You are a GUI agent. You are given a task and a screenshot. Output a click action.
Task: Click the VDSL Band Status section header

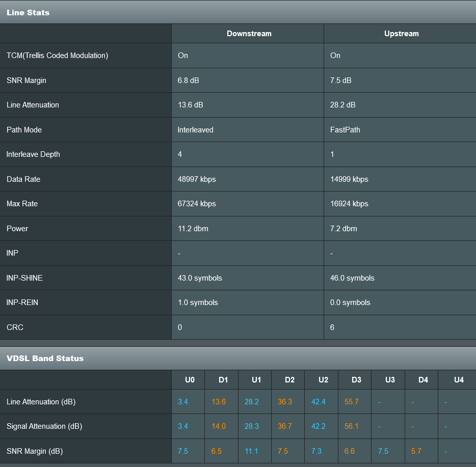coord(45,358)
